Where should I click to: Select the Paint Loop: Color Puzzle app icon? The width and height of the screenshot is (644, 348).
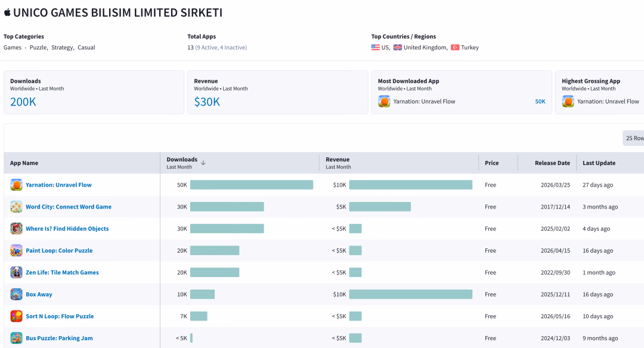[x=17, y=251]
